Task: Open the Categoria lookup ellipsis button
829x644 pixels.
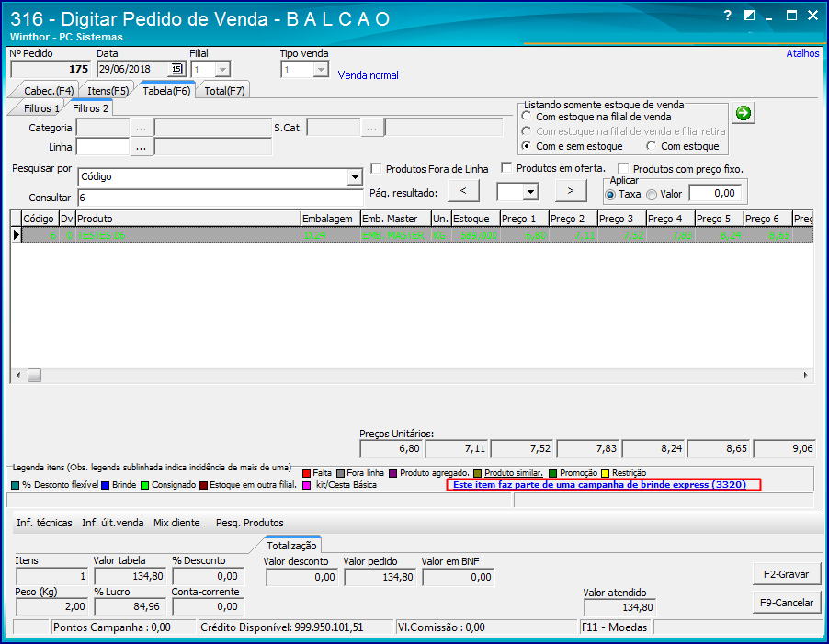Action: (x=142, y=128)
